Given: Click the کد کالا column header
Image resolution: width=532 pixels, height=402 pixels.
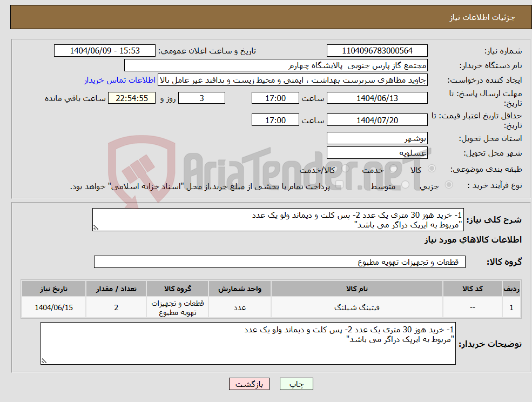Looking at the screenshot, I should [x=472, y=289].
